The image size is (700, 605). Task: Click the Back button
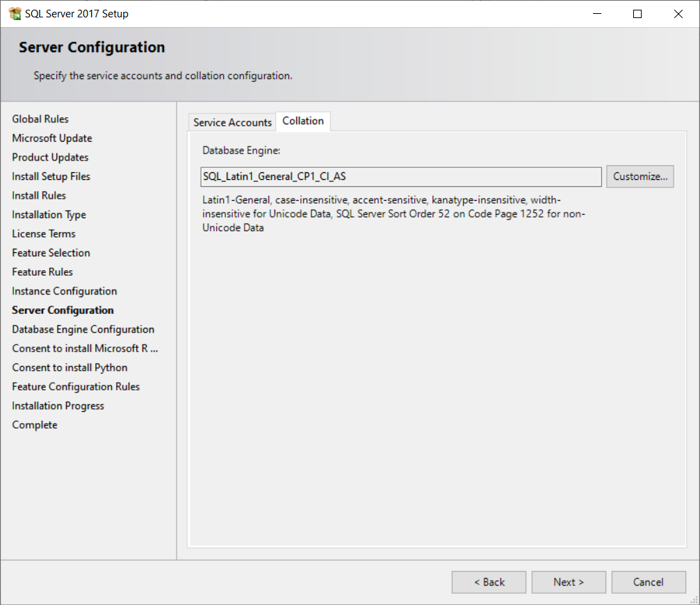click(x=489, y=582)
